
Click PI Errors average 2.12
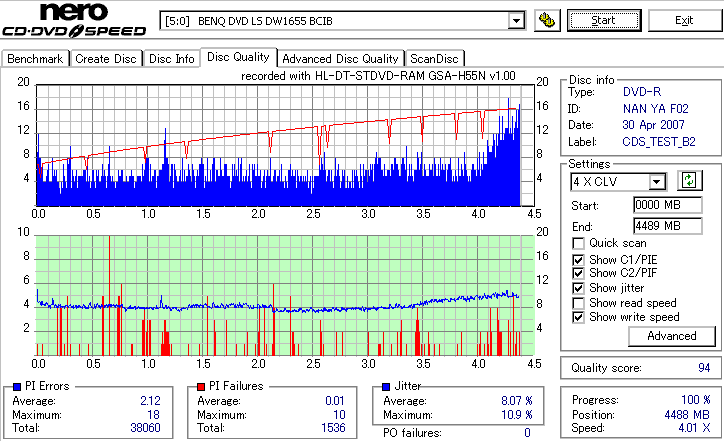150,401
